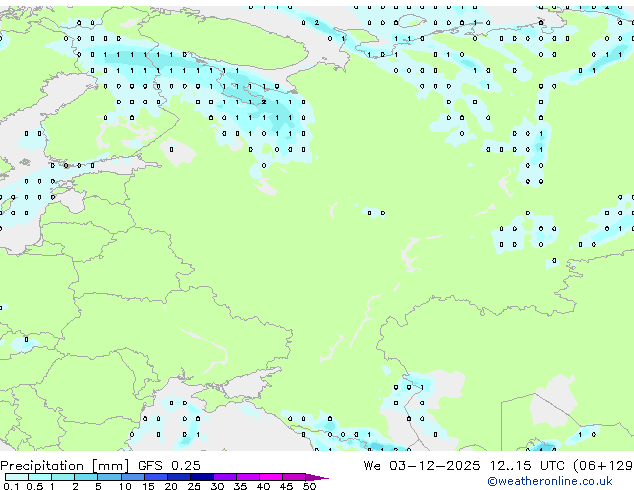Click the legend label "35"
Viewport: 634px width, 490px height.
tap(240, 486)
